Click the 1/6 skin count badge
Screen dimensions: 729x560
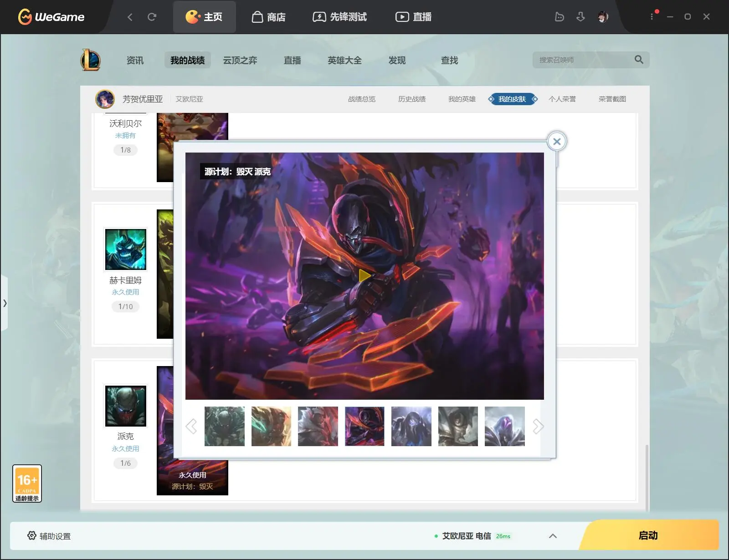[x=126, y=463]
